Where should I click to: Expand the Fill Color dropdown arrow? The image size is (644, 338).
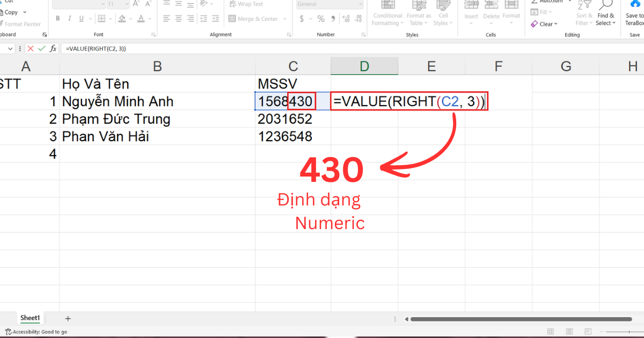click(130, 18)
